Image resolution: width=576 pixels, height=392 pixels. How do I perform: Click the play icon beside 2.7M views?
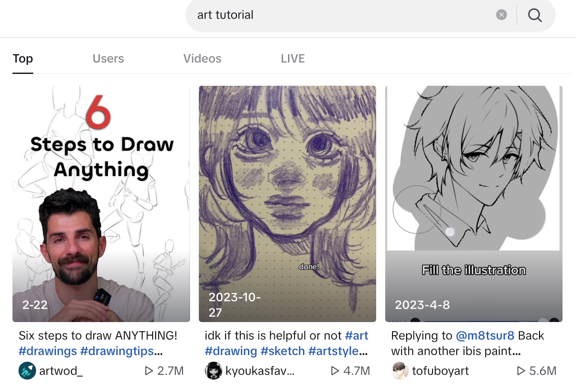click(149, 371)
